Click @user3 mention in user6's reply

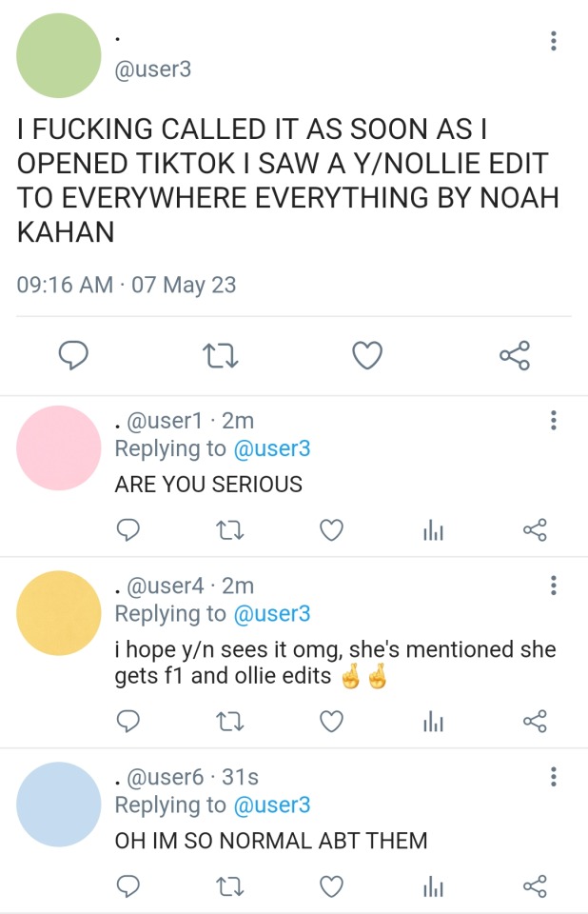(272, 805)
